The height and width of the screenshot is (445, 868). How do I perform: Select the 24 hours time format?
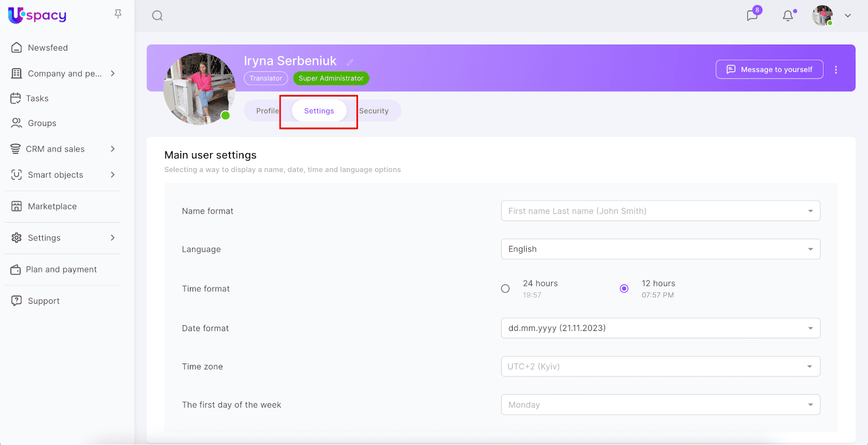[x=506, y=289]
